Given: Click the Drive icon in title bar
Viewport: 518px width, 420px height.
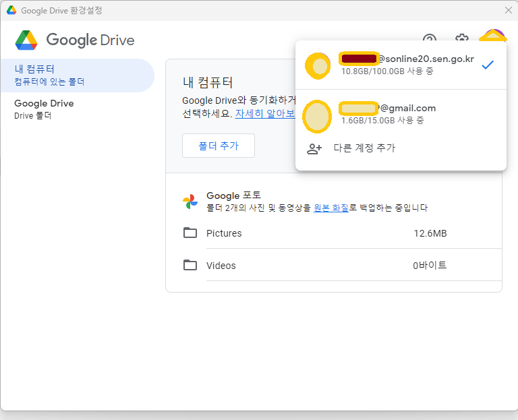Looking at the screenshot, I should click(11, 10).
